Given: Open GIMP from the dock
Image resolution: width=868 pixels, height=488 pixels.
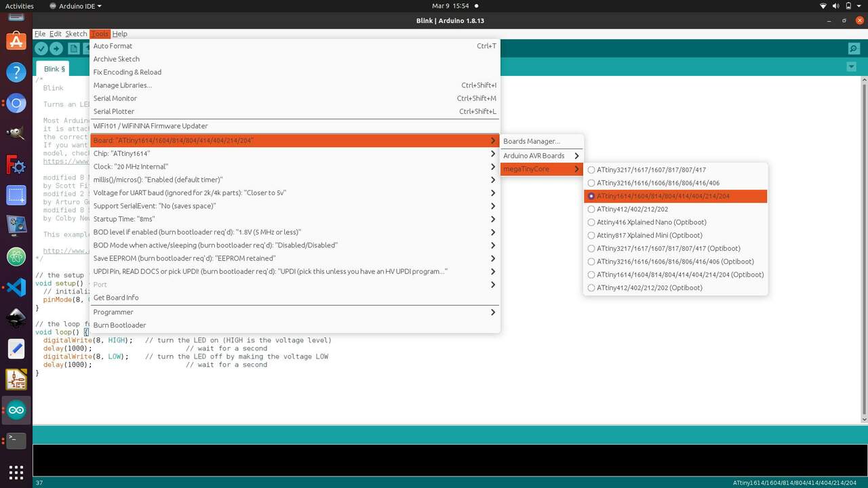Looking at the screenshot, I should pos(16,135).
